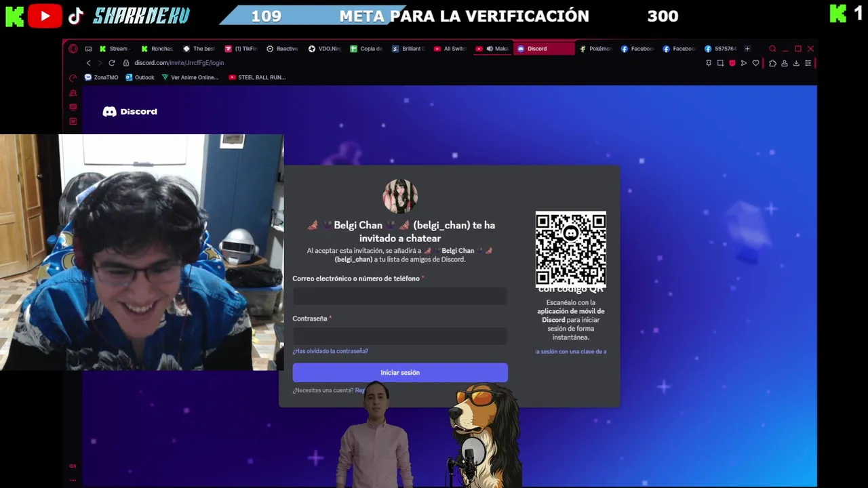
Task: Click the padlock site-info icon
Action: tap(126, 63)
